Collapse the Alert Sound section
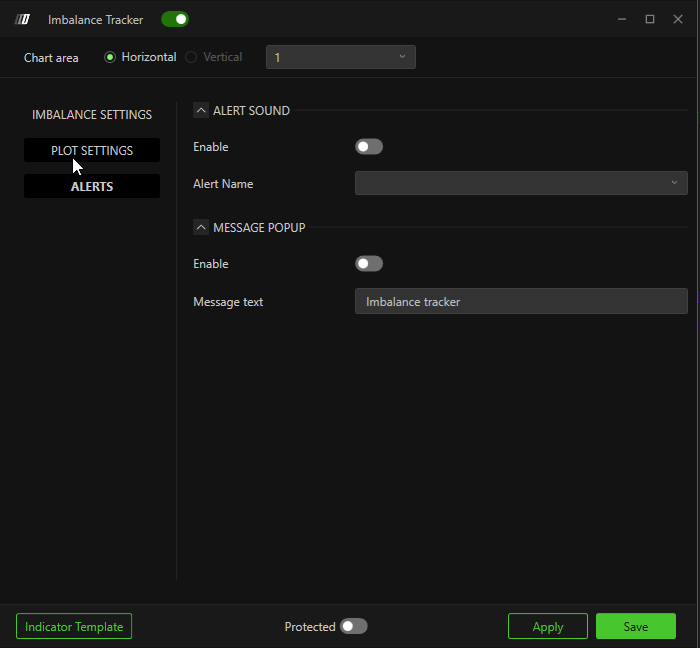The image size is (700, 648). click(201, 111)
